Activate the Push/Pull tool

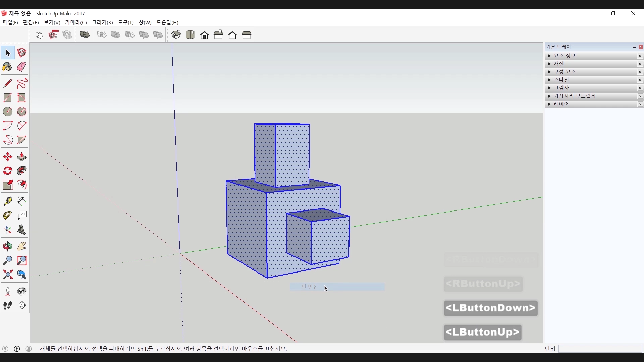(22, 157)
